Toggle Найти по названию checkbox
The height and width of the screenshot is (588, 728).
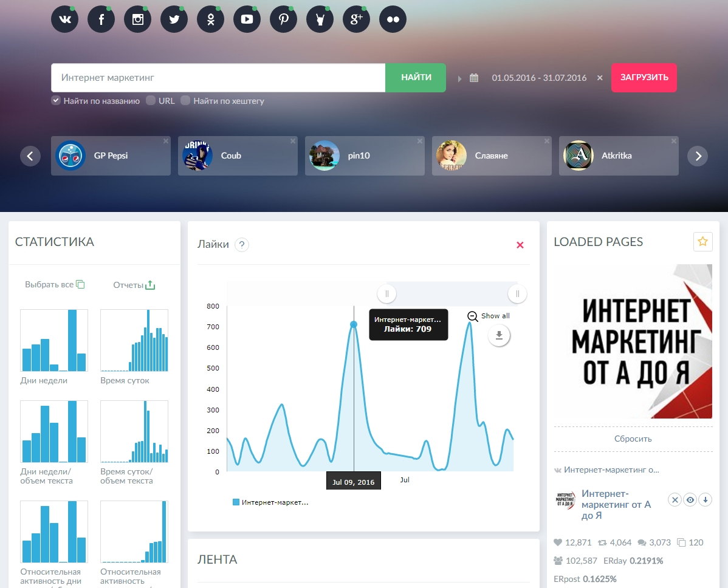pos(56,101)
